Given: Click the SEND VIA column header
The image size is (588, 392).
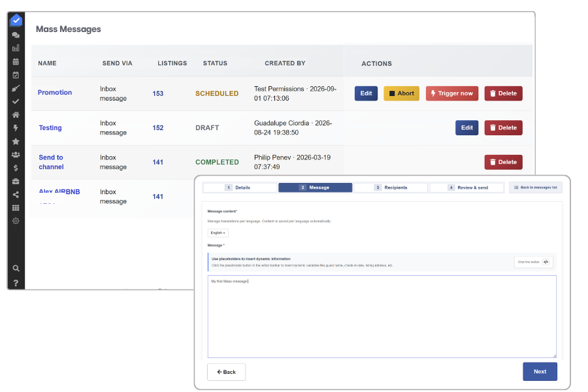Looking at the screenshot, I should tap(118, 63).
